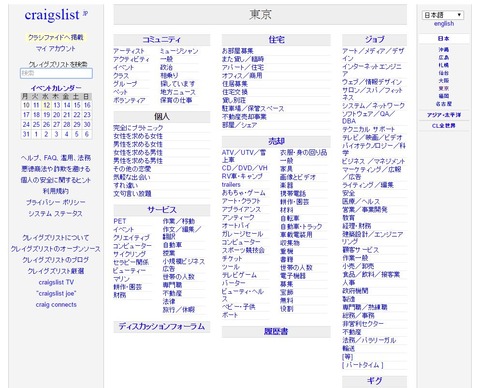The width and height of the screenshot is (480, 388).
Task: Open trailers in for-sale list
Action: point(231,185)
